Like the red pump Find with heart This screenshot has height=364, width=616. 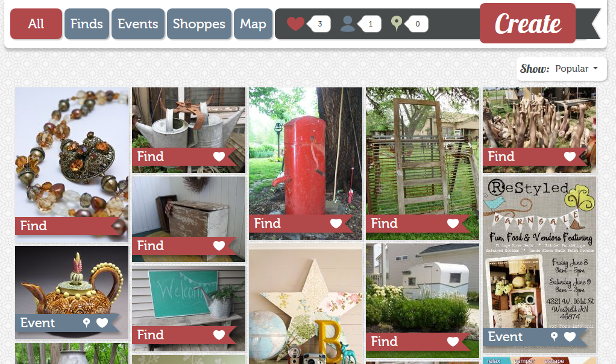tap(336, 224)
